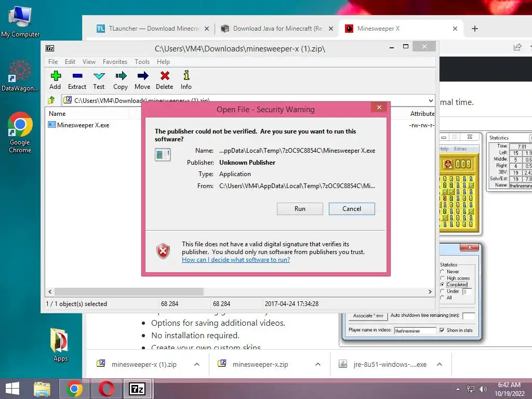Click the scrollbar left arrow in 7-Zip
The image size is (532, 399).
click(50, 291)
